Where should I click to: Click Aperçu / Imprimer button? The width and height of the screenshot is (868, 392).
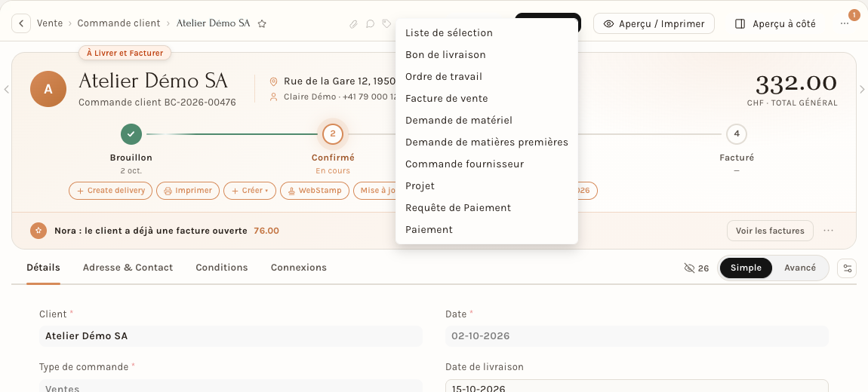pyautogui.click(x=654, y=24)
